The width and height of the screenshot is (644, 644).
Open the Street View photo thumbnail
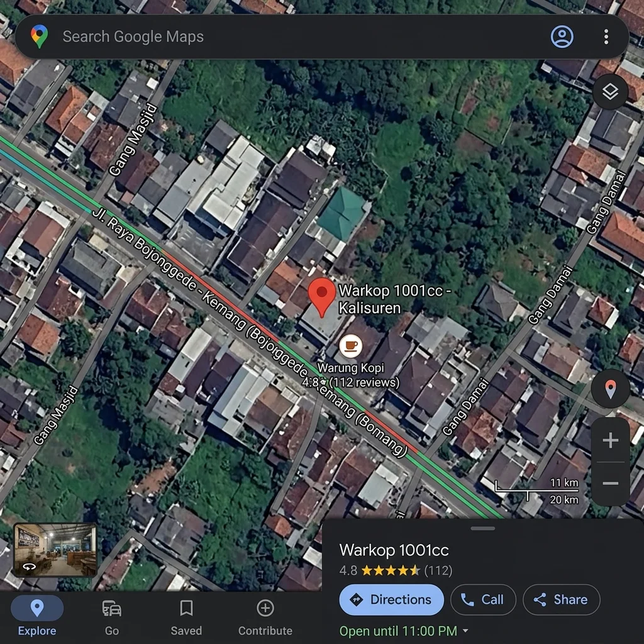coord(55,550)
